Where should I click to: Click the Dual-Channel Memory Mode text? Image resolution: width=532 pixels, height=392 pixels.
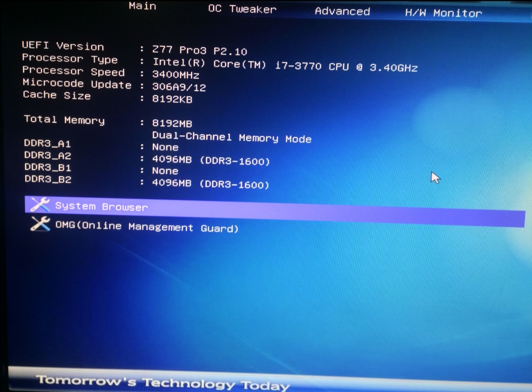(x=231, y=137)
